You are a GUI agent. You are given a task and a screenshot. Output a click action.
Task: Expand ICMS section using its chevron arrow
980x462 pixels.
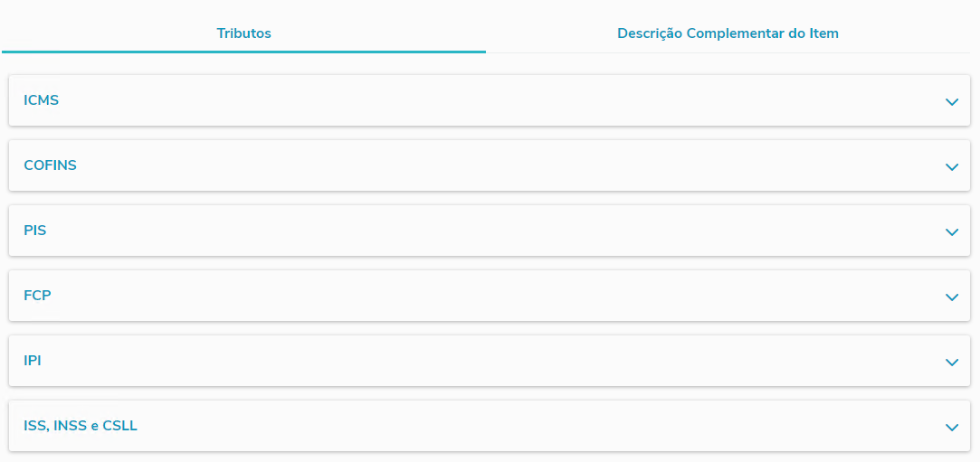coord(951,102)
